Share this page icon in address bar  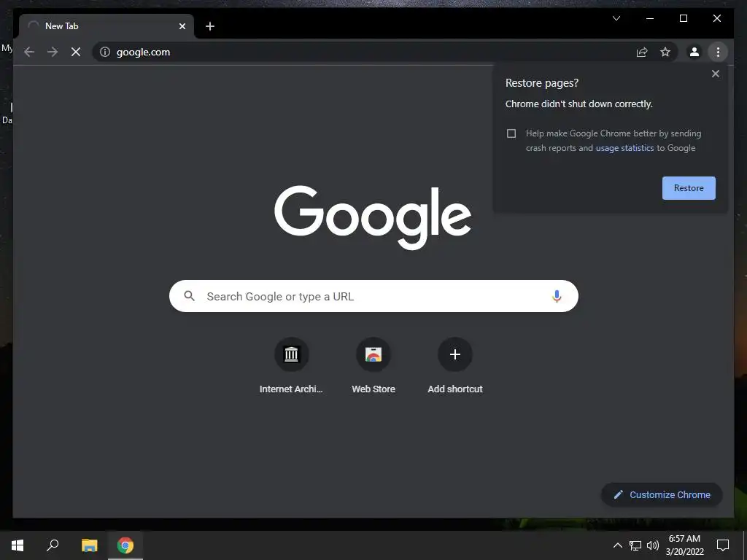[x=642, y=52]
